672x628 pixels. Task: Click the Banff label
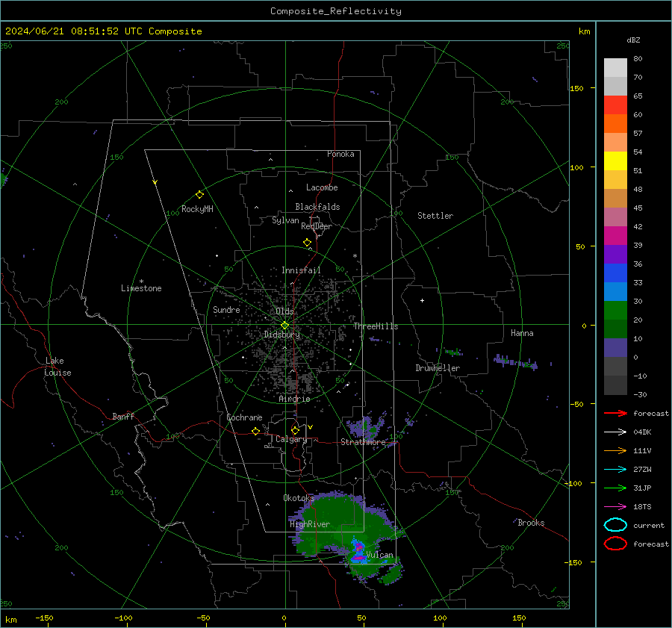click(123, 416)
